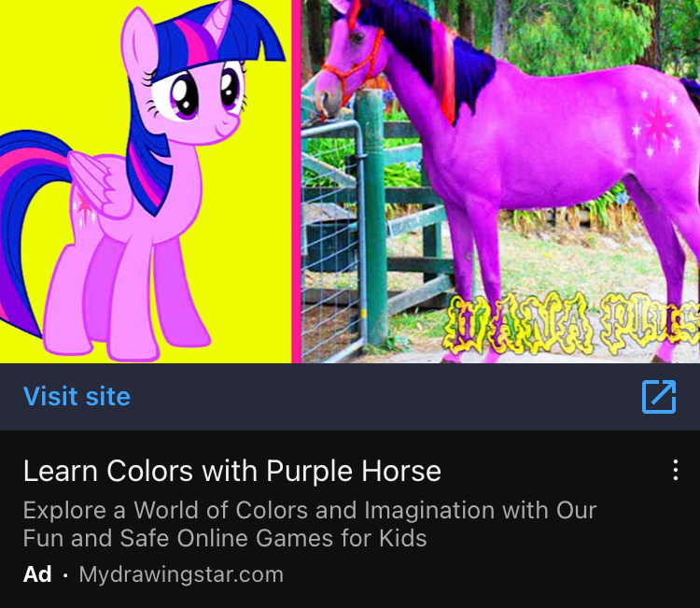This screenshot has height=608, width=700.
Task: Click the star cutie mark on the cartoon pony
Action: [84, 209]
